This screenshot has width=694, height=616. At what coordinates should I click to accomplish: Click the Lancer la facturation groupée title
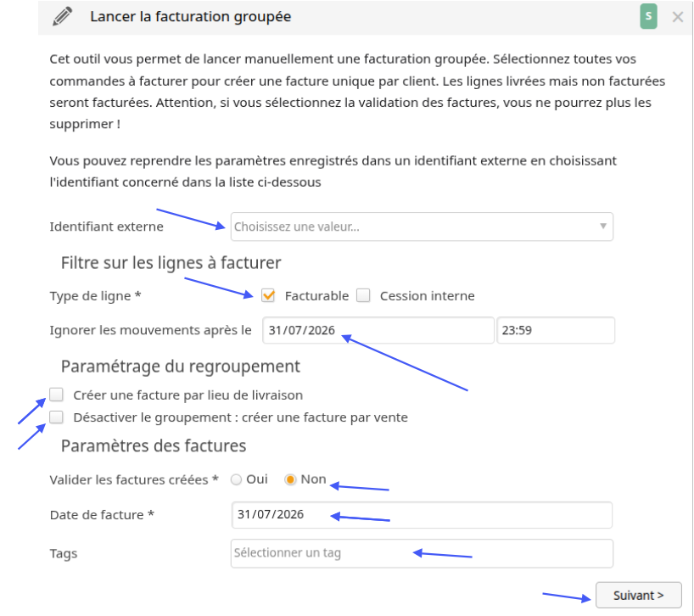[190, 17]
